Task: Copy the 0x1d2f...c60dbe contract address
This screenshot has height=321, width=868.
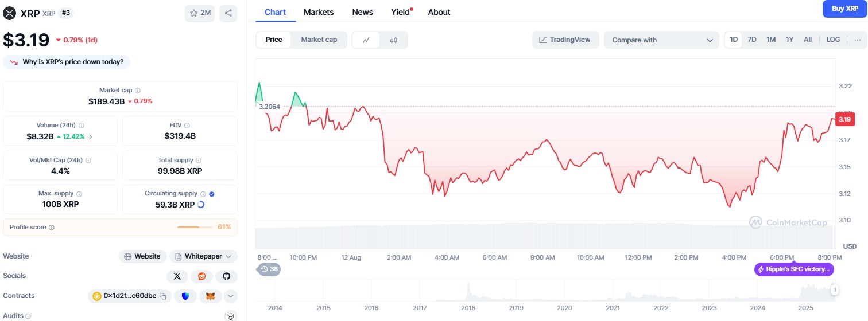Action: coord(163,296)
